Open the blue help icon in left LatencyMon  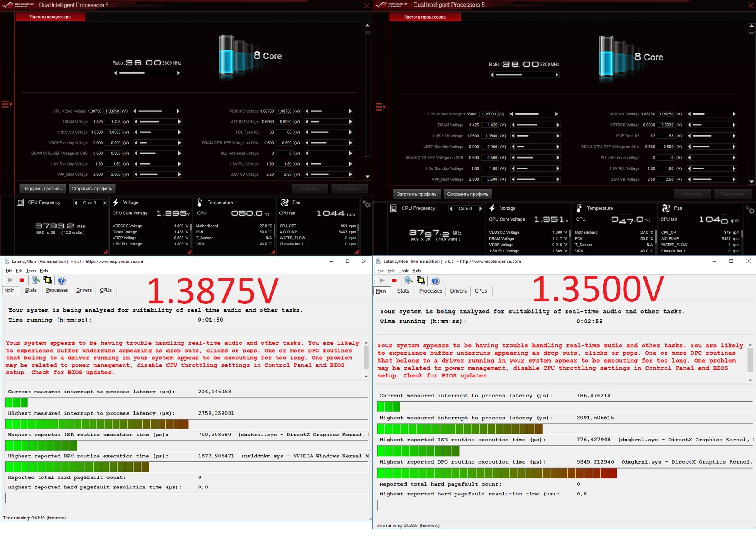pyautogui.click(x=62, y=280)
